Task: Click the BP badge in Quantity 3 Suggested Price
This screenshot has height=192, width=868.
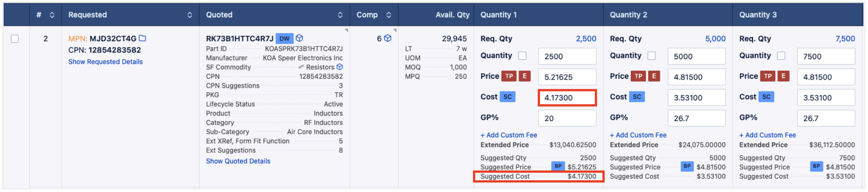Action: pos(816,166)
